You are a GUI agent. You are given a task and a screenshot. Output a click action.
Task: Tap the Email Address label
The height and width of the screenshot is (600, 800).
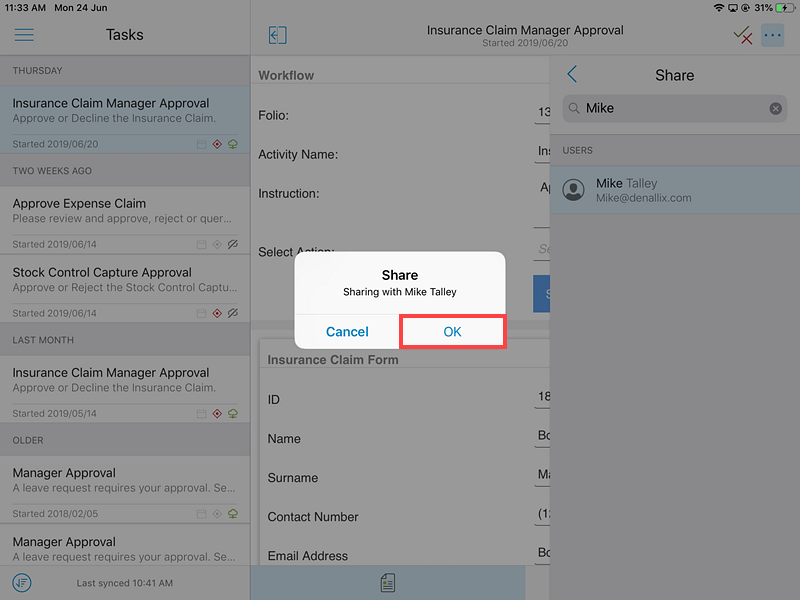coord(308,556)
